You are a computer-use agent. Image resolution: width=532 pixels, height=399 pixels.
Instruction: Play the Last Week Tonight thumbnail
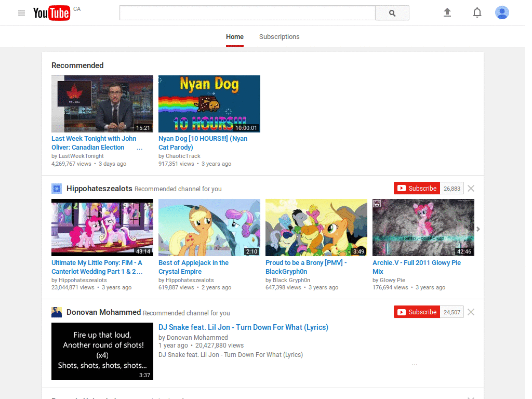[x=102, y=104]
